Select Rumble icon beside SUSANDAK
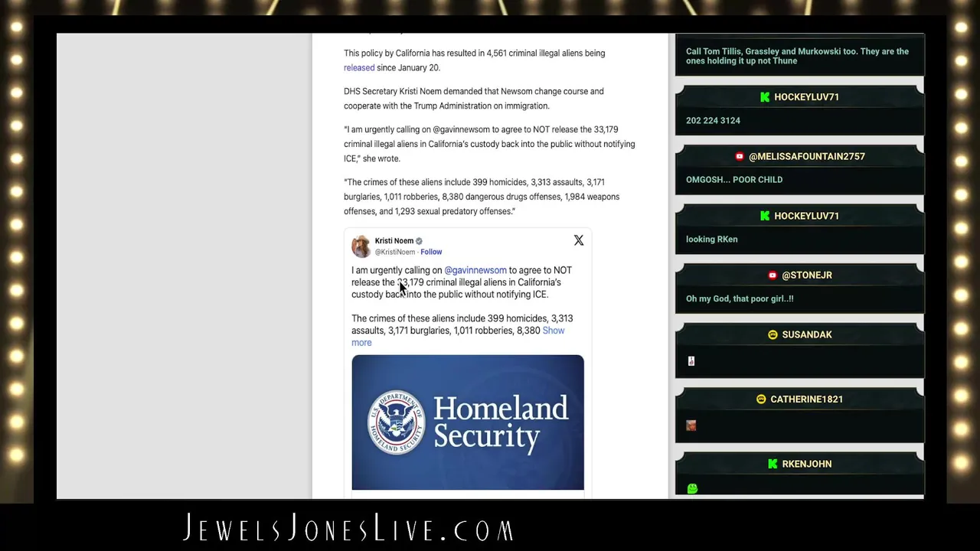 tap(773, 334)
